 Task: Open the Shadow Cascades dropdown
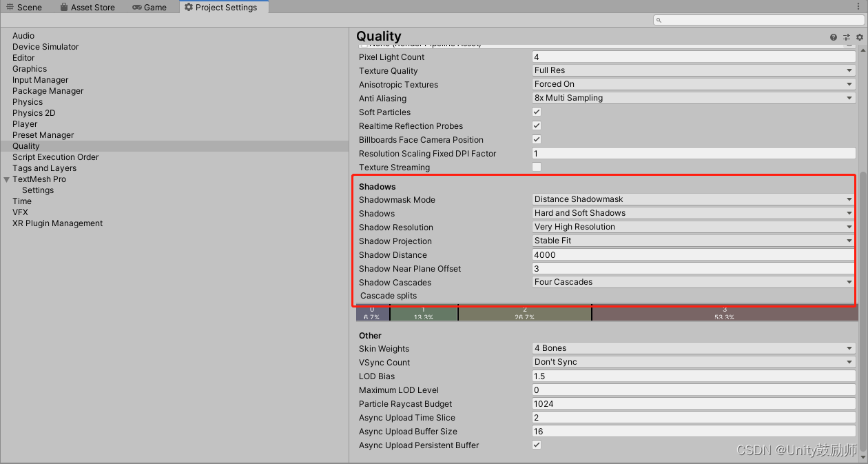[694, 282]
